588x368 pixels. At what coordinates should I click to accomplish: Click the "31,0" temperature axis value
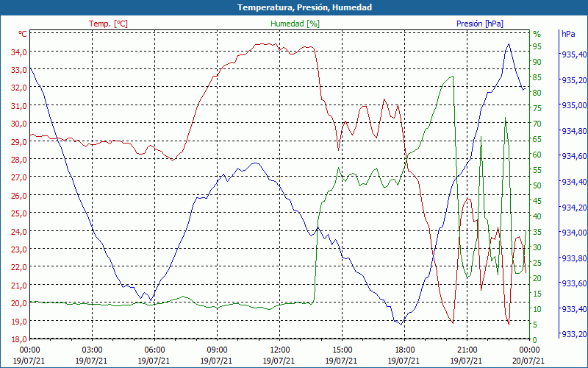(19, 106)
